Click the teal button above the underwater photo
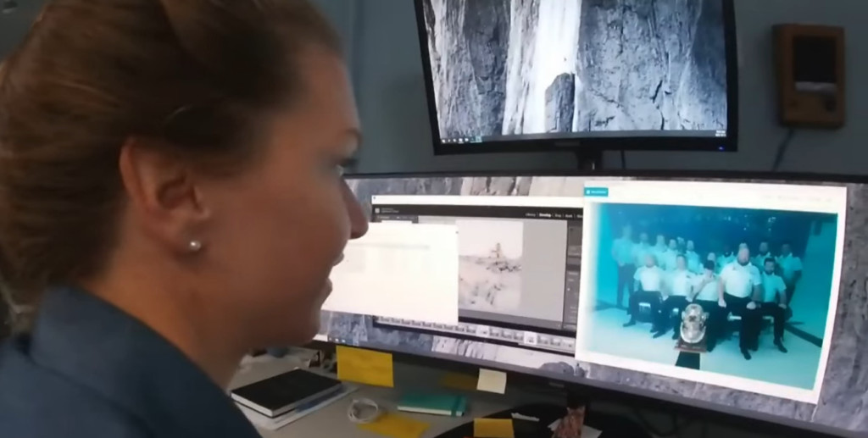The height and width of the screenshot is (438, 868). pyautogui.click(x=598, y=191)
